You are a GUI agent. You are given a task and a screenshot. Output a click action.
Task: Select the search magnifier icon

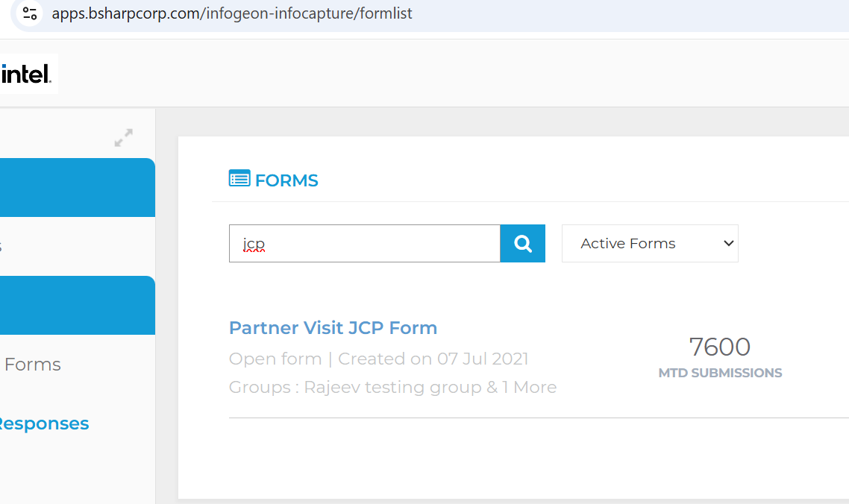point(522,243)
